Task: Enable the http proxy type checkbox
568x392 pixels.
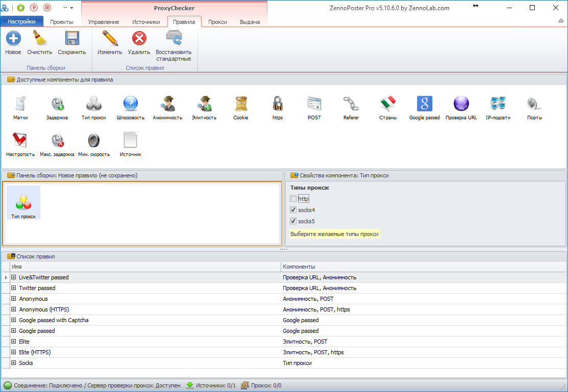Action: coord(293,199)
